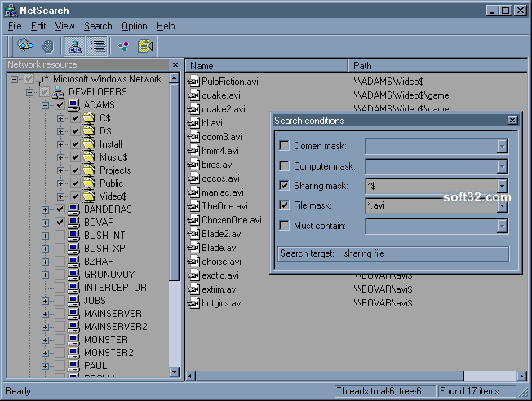
Task: Select the ADAMS computer icon in tree
Action: [73, 105]
